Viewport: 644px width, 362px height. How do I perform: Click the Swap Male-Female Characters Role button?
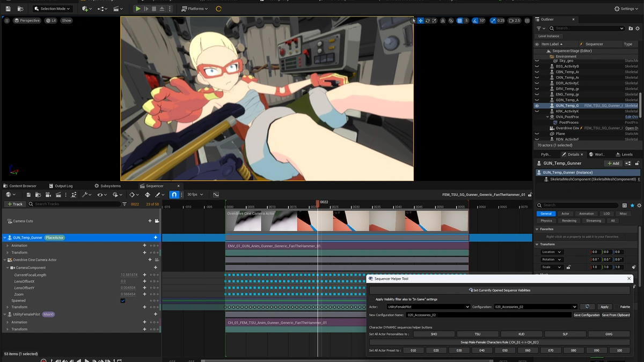point(499,342)
